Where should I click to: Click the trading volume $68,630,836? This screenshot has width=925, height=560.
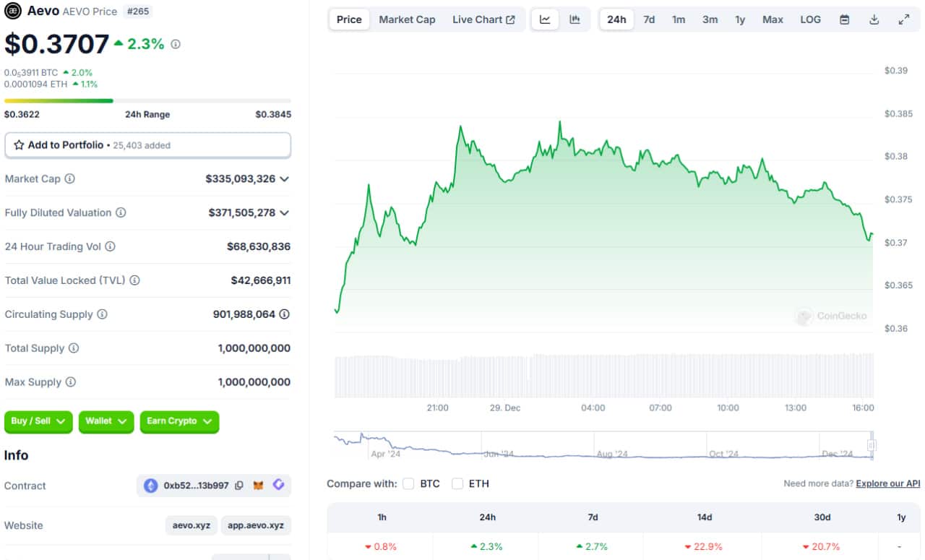(259, 246)
